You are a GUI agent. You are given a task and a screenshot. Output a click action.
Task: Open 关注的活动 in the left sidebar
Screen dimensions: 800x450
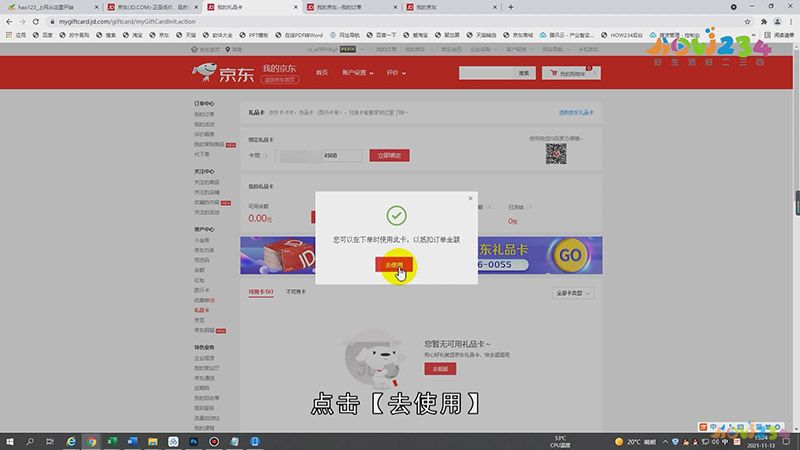point(207,212)
